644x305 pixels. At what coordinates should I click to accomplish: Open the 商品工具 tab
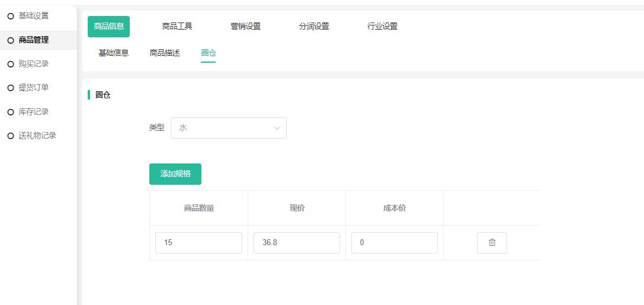pyautogui.click(x=177, y=27)
